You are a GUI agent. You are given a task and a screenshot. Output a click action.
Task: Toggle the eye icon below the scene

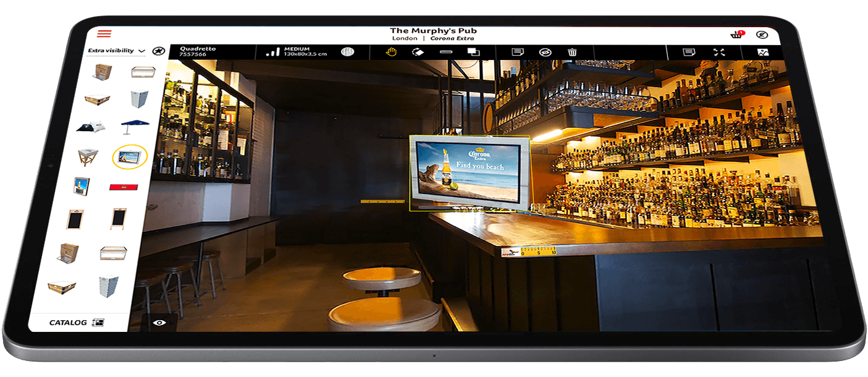coord(159,323)
